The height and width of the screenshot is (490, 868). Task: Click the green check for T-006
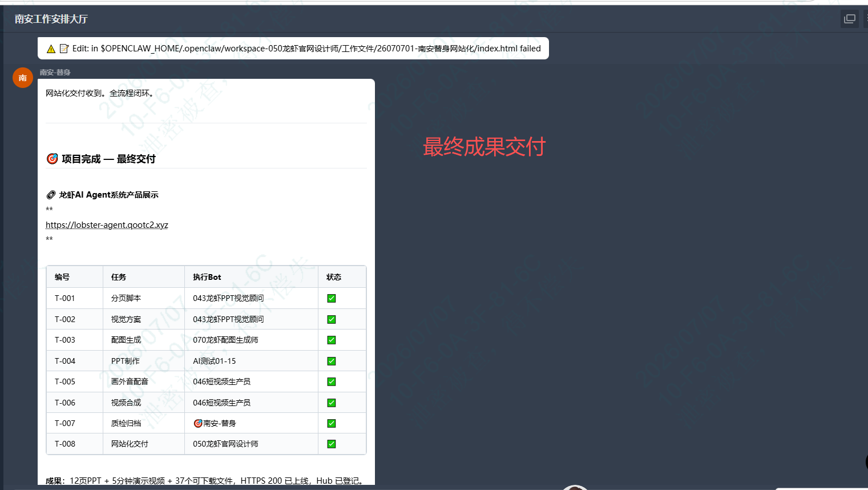(332, 403)
